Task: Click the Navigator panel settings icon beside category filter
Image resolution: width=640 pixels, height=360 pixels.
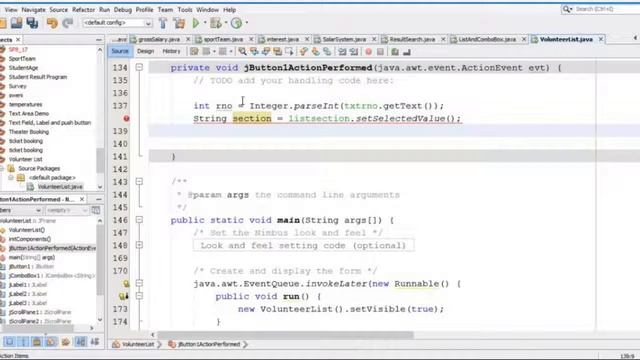Action: click(96, 210)
